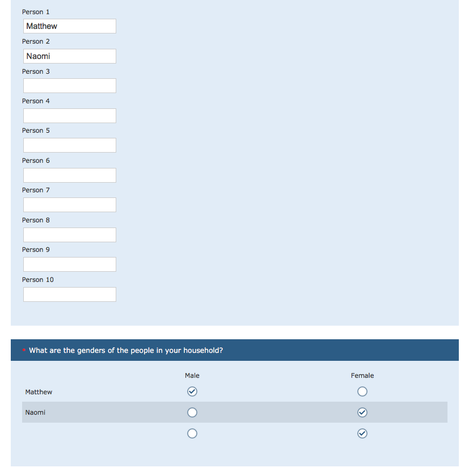
Task: Select the Person 7 input field
Action: 70,205
